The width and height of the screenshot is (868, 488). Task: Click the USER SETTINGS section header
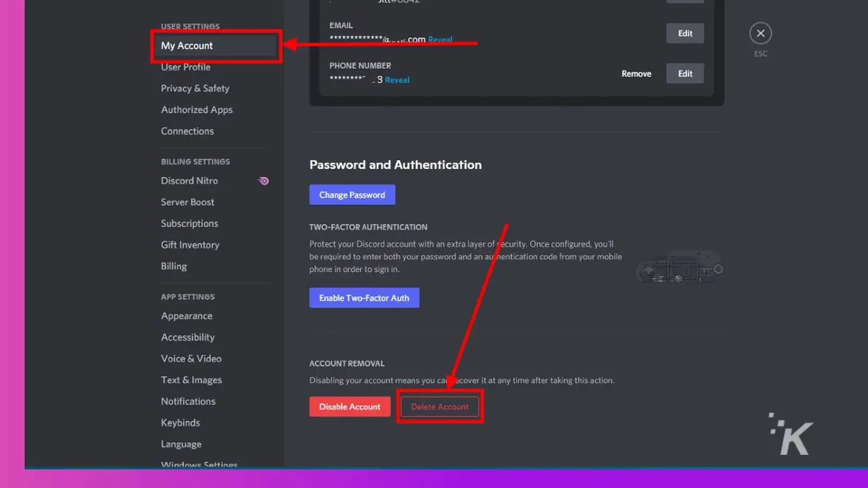coord(190,27)
